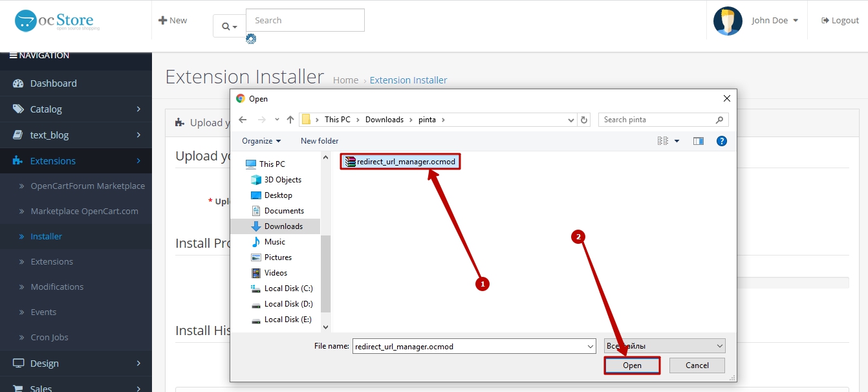Open the search magnifier dropdown
This screenshot has width=868, height=392.
click(x=230, y=26)
